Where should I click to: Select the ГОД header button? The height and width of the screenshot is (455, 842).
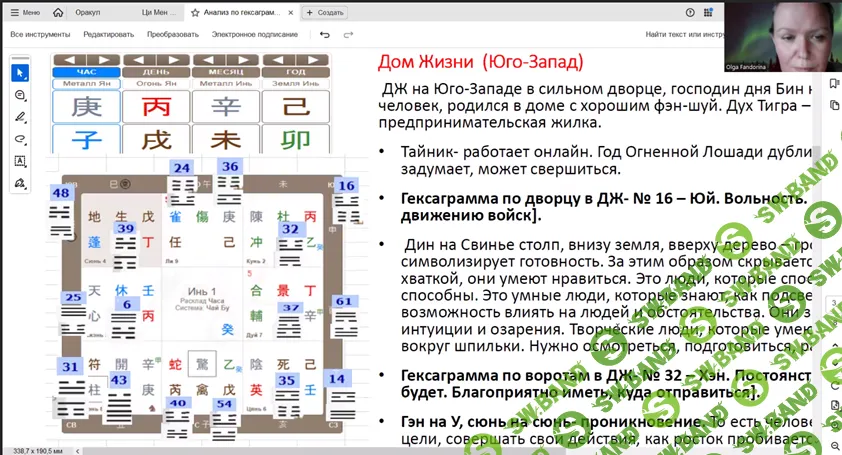(x=296, y=72)
